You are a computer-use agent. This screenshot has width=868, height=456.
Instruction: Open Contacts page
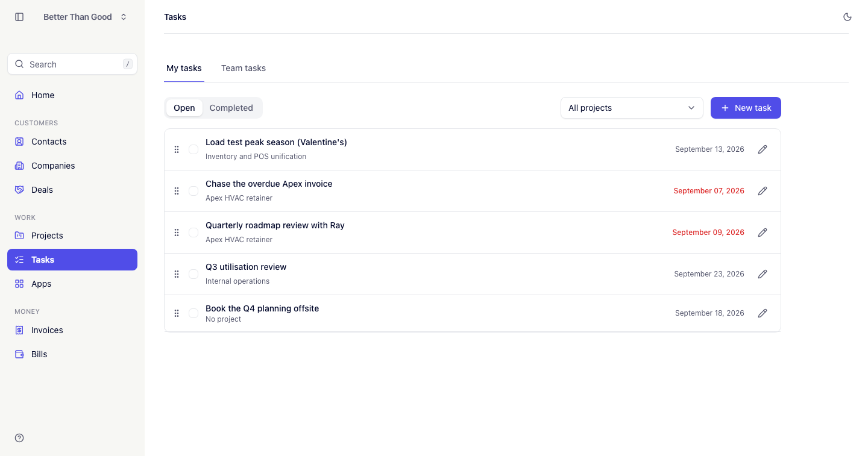72,142
